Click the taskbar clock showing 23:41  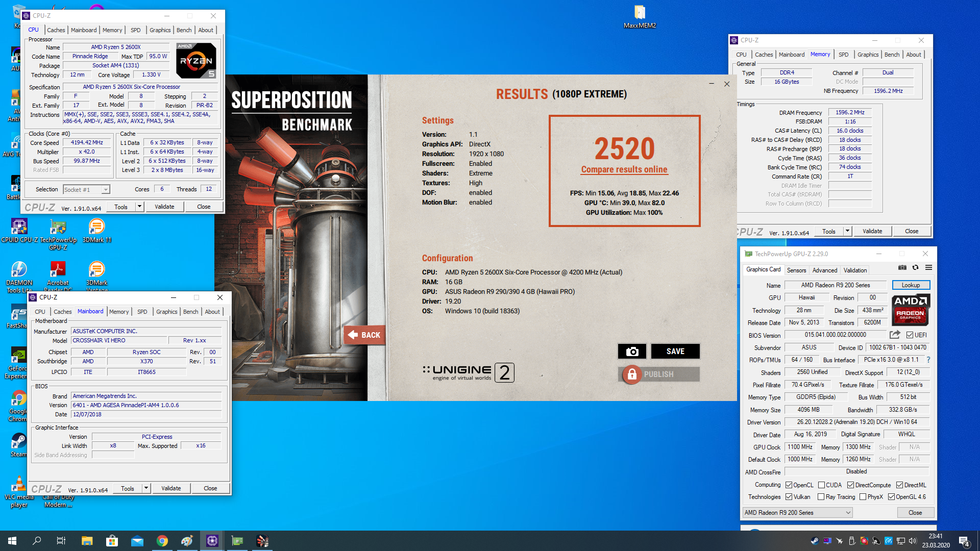[936, 541]
